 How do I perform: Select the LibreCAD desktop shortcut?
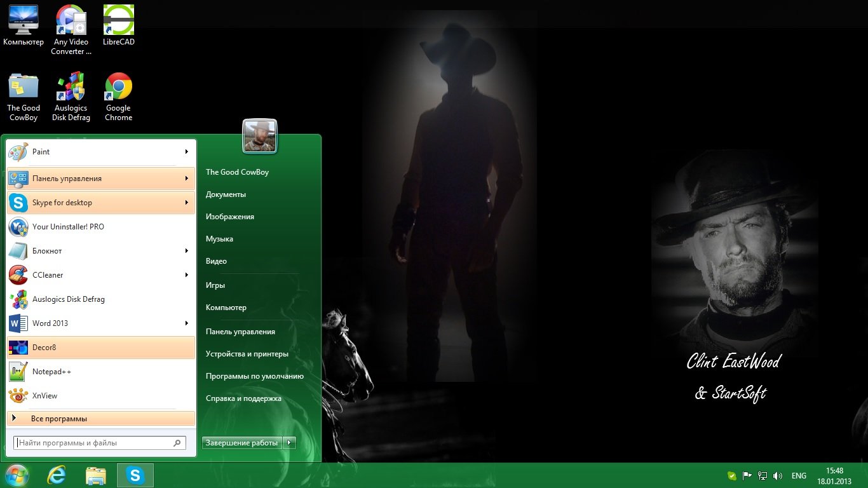pyautogui.click(x=119, y=26)
